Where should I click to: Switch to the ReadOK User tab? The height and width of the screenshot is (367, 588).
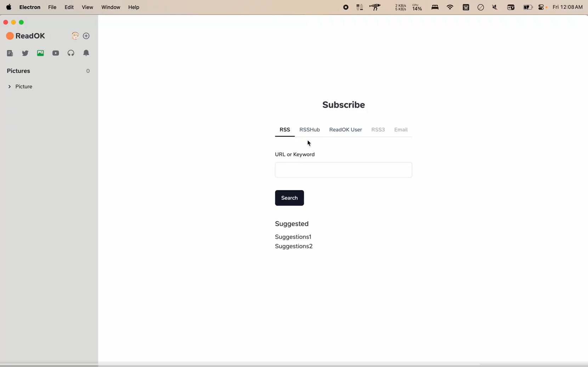click(x=345, y=130)
